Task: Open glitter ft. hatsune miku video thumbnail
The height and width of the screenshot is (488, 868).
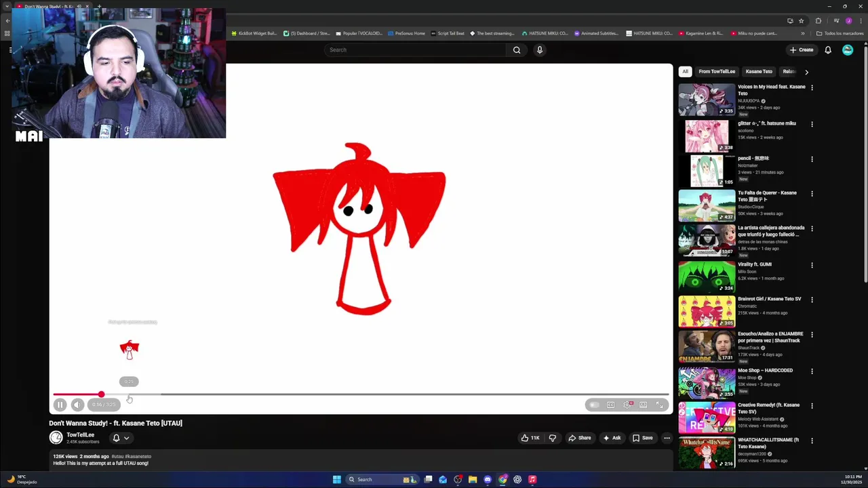Action: pyautogui.click(x=707, y=136)
